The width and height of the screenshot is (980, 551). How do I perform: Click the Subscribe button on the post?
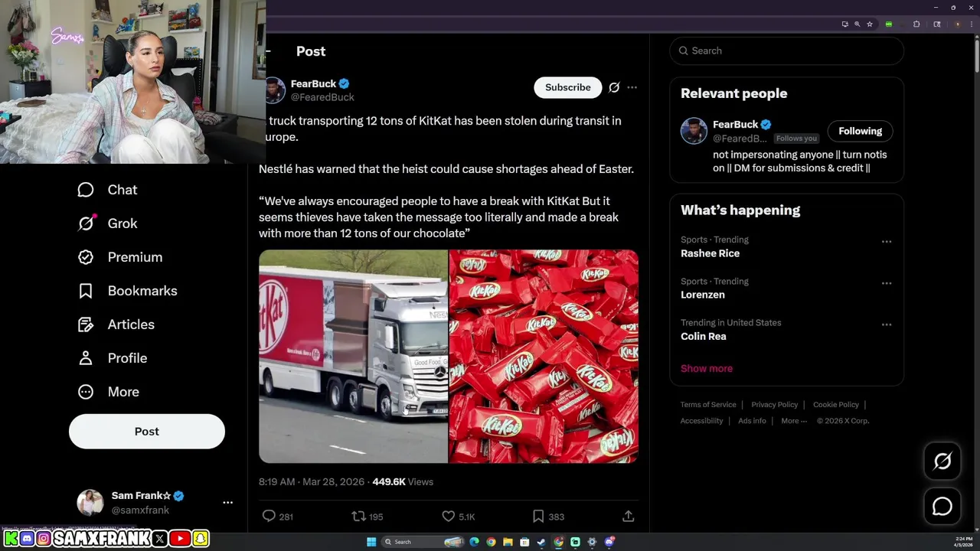coord(568,87)
